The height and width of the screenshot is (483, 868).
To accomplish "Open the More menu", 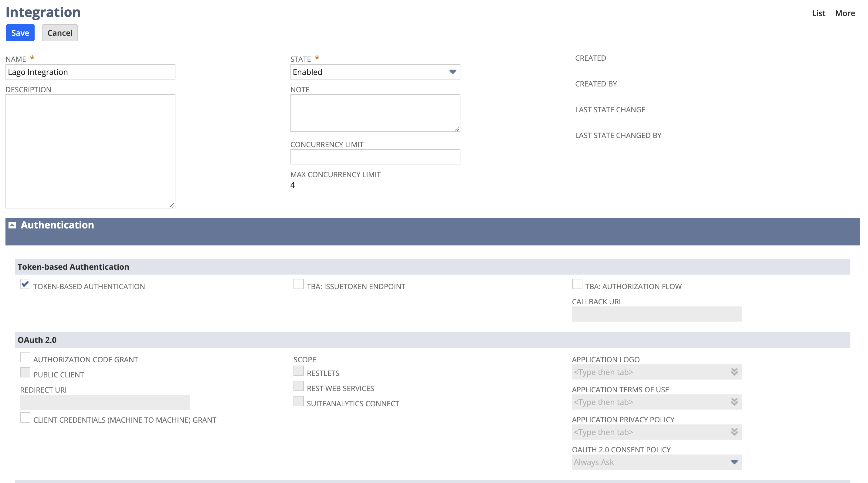I will 845,13.
